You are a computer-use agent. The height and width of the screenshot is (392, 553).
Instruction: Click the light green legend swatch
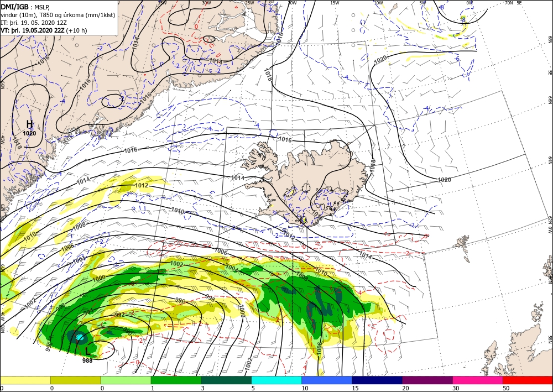tap(126, 380)
